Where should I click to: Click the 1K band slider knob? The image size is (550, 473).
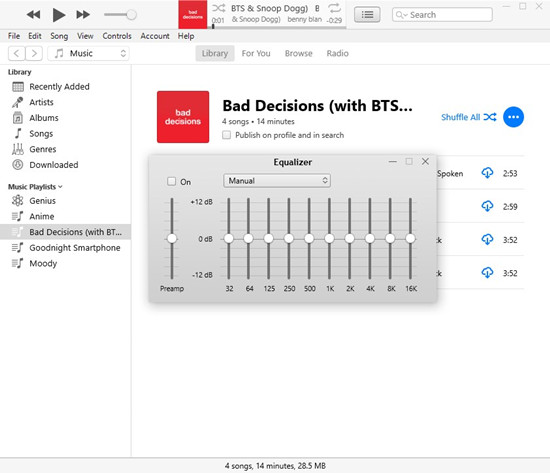coord(329,239)
